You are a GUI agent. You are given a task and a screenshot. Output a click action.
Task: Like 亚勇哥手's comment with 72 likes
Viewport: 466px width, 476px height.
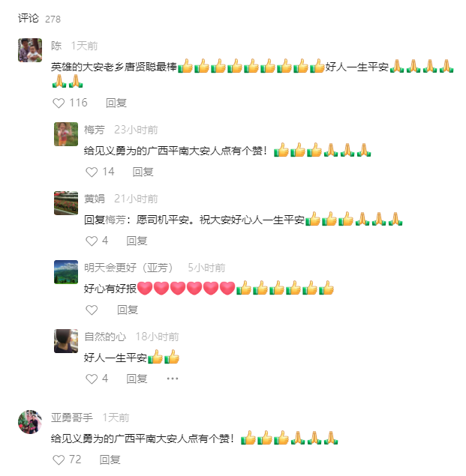[59, 460]
